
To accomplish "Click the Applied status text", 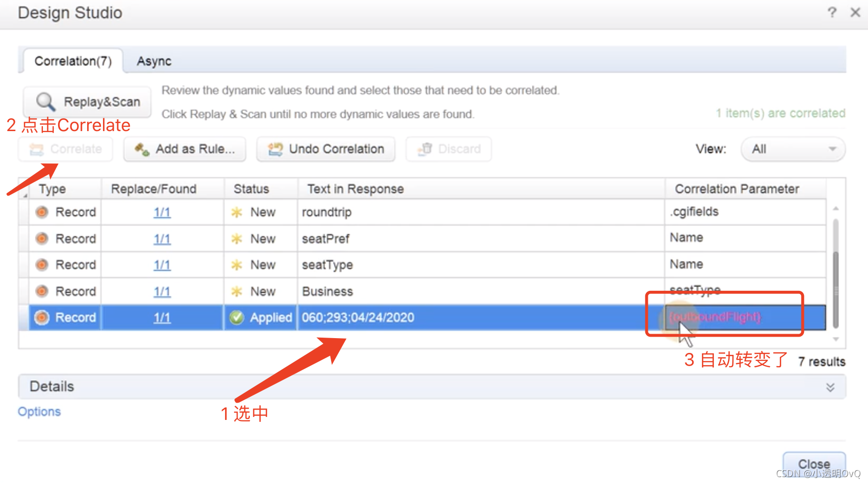I will click(271, 318).
